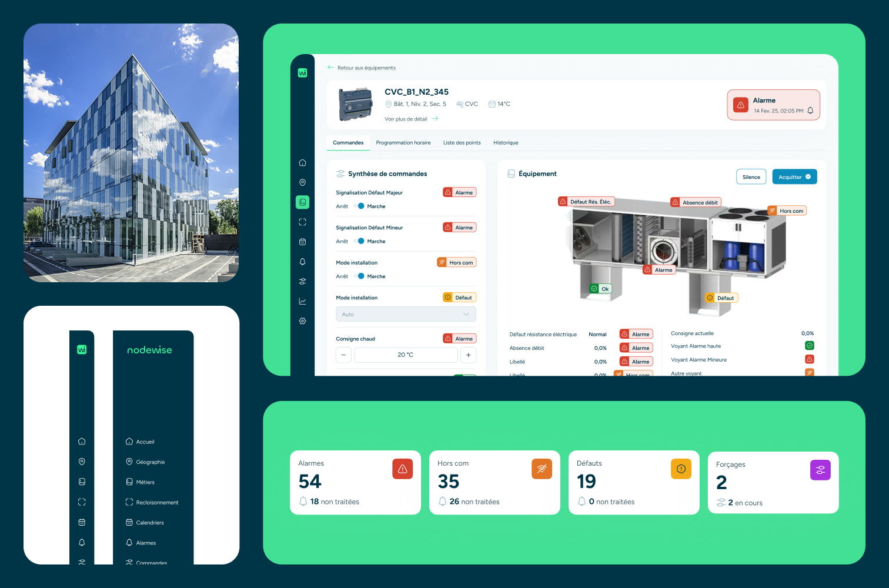
Task: Open calendar icon in equipment page sidebar
Action: (x=302, y=242)
